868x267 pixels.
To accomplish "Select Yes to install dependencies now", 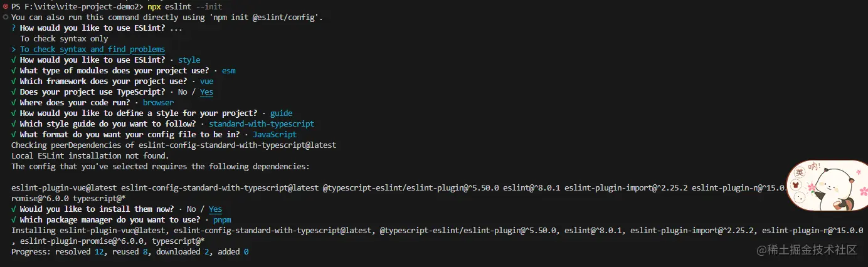I will (215, 209).
